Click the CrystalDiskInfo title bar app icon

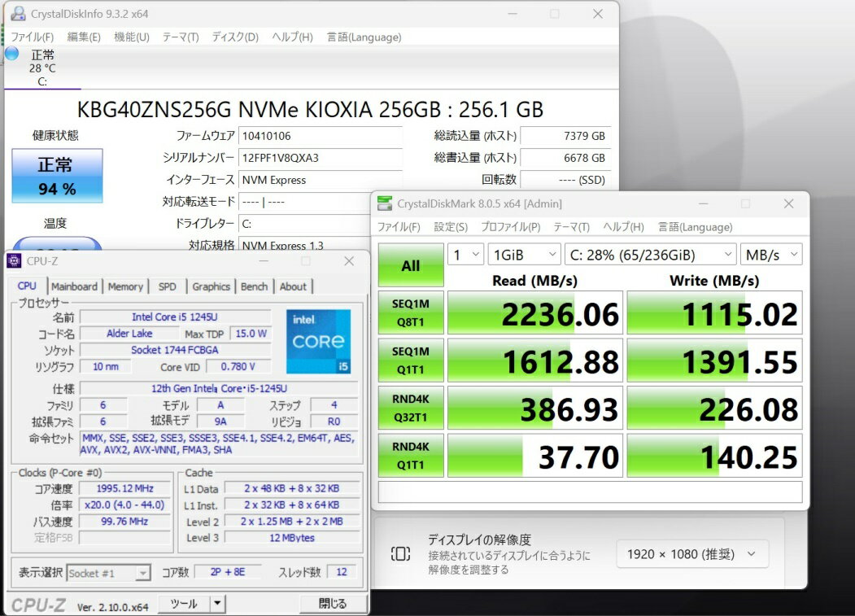pyautogui.click(x=18, y=15)
